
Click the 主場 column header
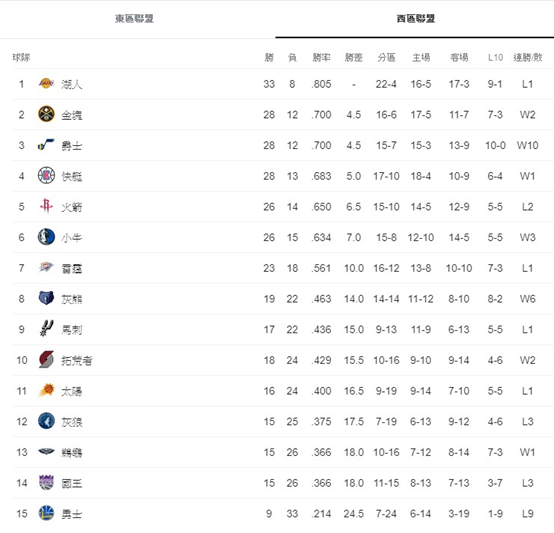click(x=421, y=57)
